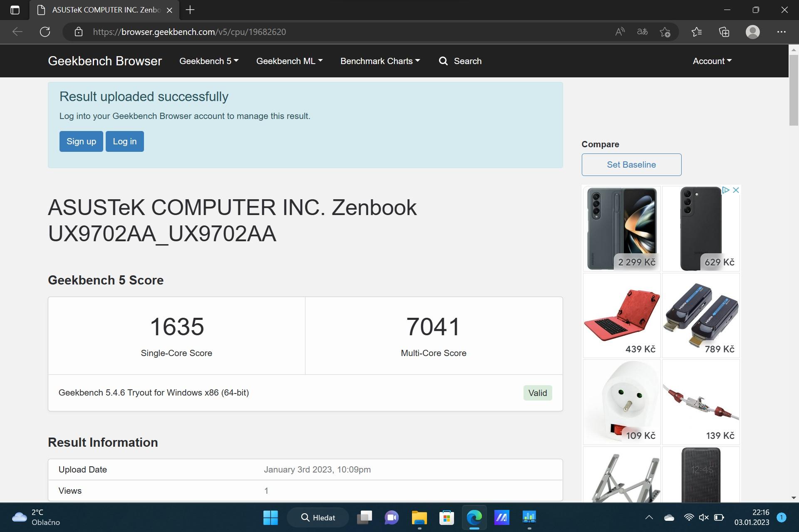The height and width of the screenshot is (532, 799).
Task: Open the 2 299 Kč phone case ad
Action: click(x=622, y=228)
